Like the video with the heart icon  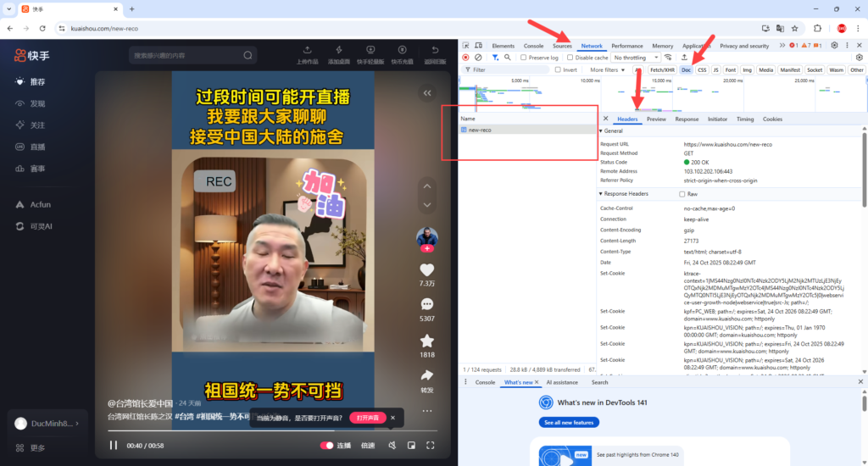[427, 270]
